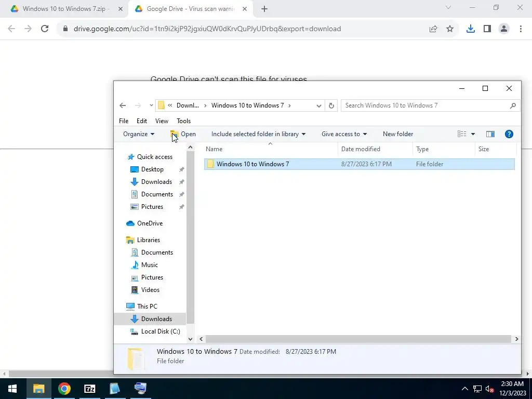Image resolution: width=532 pixels, height=399 pixels.
Task: Open Explorer help question mark icon
Action: coord(509,134)
